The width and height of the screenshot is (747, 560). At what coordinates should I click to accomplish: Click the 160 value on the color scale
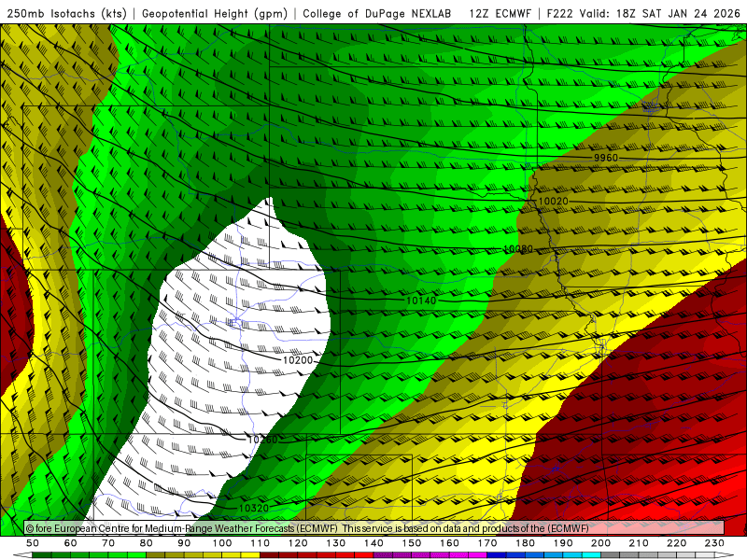[x=449, y=543]
